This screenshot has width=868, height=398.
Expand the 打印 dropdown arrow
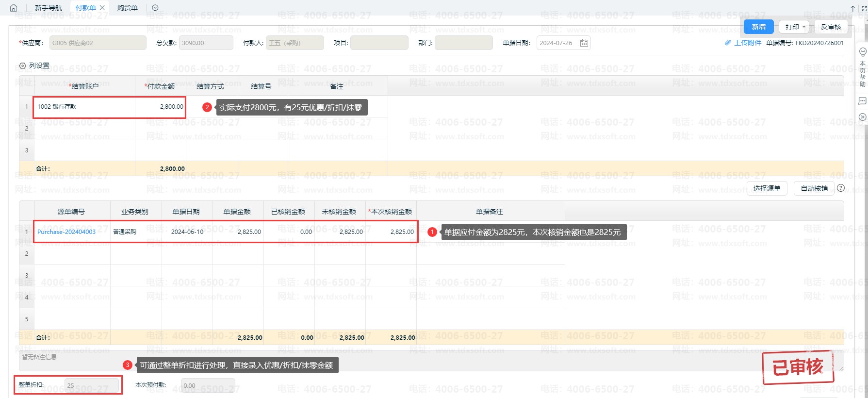804,27
